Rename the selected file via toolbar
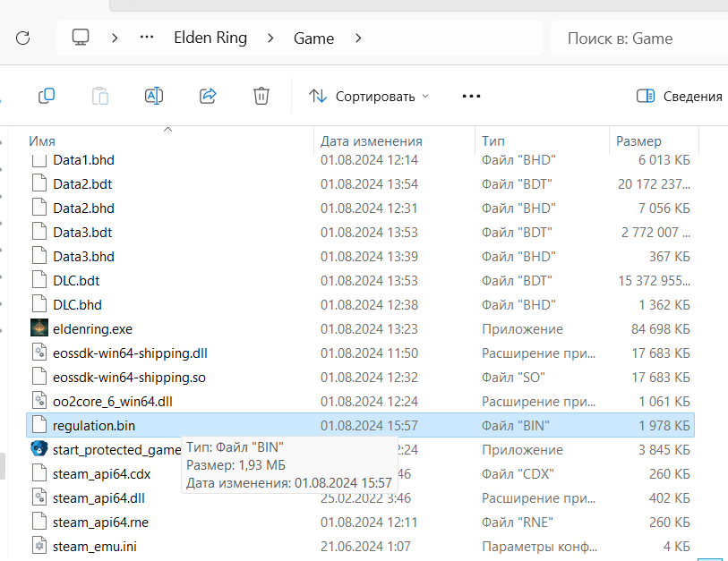Viewport: 728px width, 561px height. (154, 96)
